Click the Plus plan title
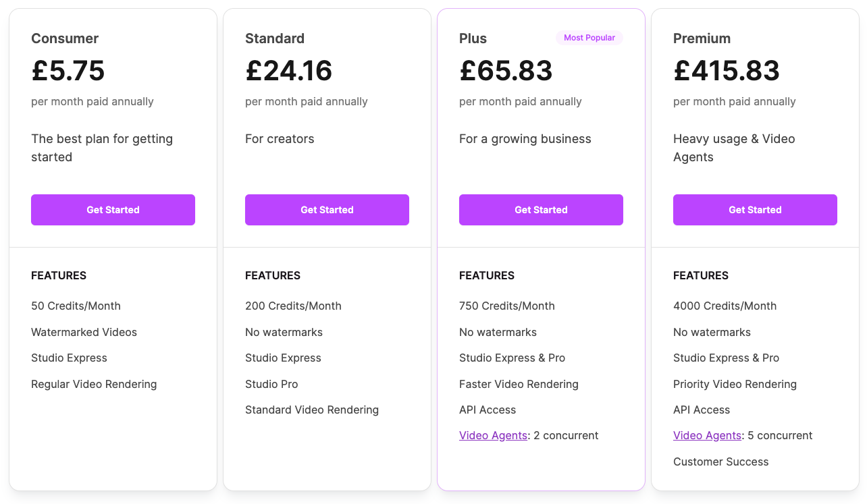 tap(473, 38)
